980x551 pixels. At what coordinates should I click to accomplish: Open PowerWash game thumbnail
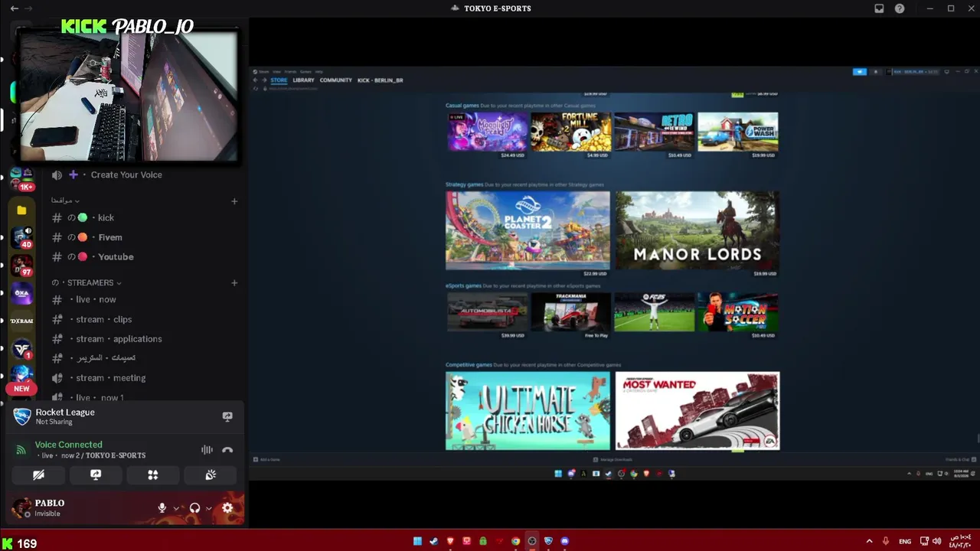pyautogui.click(x=738, y=132)
